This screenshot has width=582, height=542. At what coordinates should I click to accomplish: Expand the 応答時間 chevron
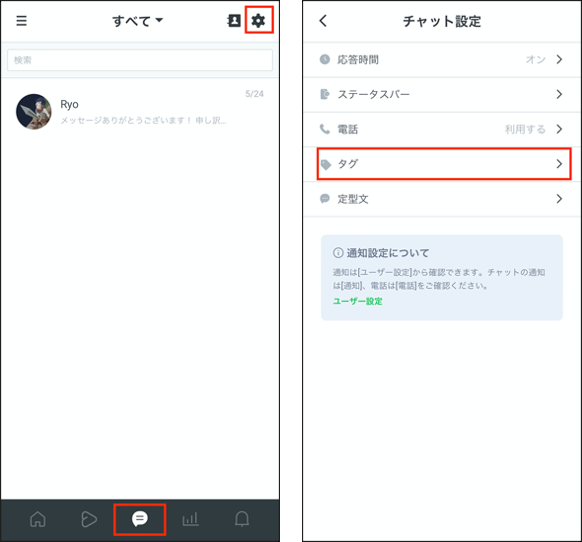point(559,59)
